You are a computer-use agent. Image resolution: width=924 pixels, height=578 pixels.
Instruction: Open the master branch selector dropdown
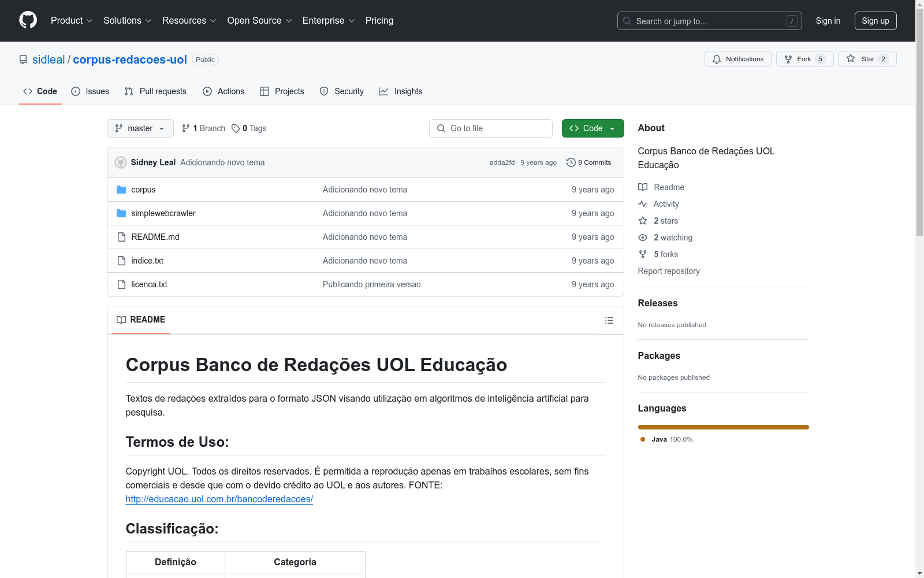pyautogui.click(x=140, y=128)
